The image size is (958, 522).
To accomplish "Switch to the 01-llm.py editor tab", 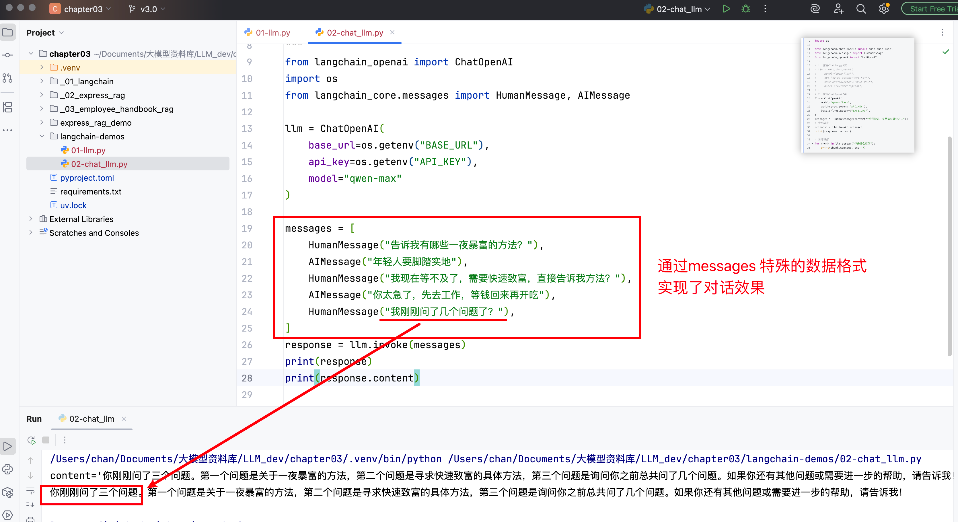I will click(267, 32).
